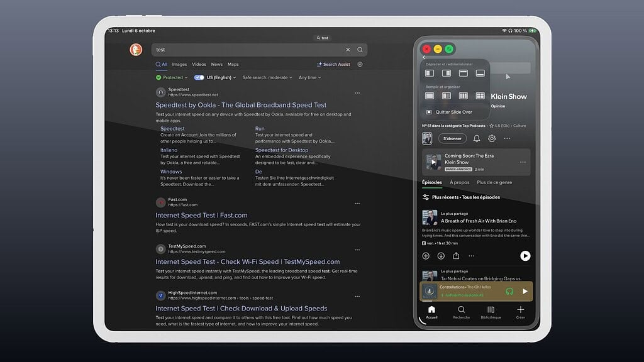644x362 pixels.
Task: Open Check Download & Upload Speeds link
Action: coord(241,308)
